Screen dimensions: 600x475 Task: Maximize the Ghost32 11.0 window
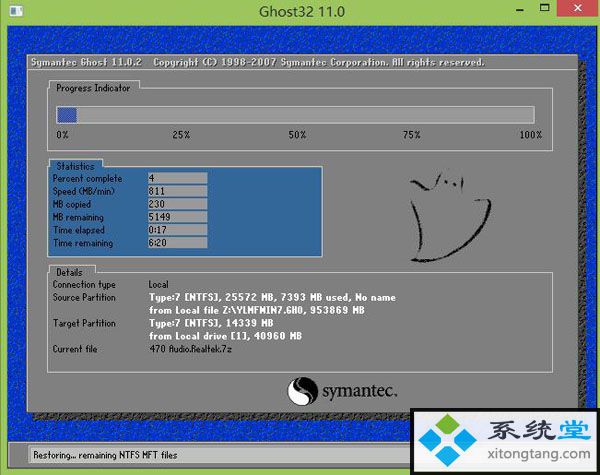[545, 8]
